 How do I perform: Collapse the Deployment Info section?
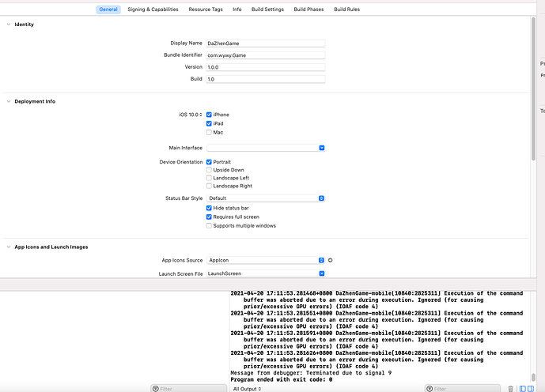(x=9, y=101)
